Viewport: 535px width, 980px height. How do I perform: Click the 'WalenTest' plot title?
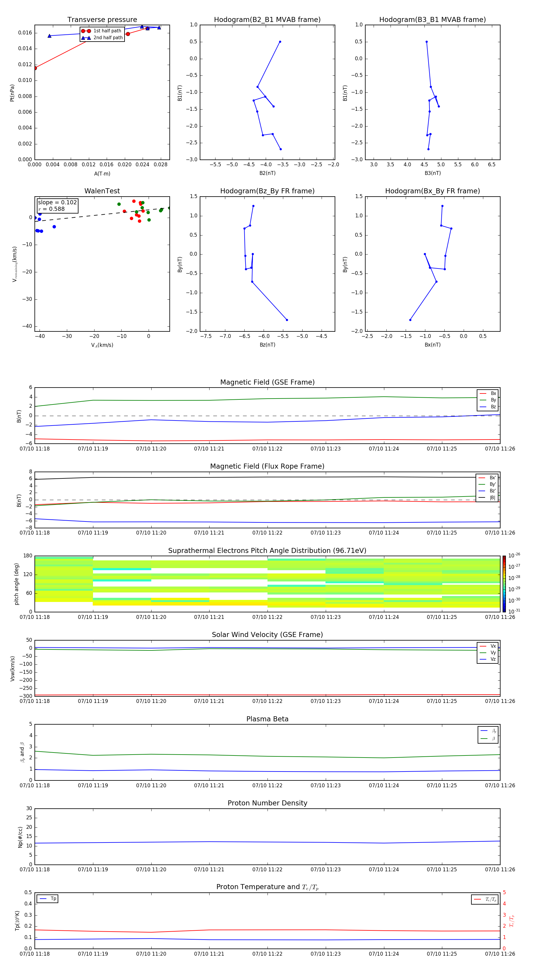tap(102, 191)
